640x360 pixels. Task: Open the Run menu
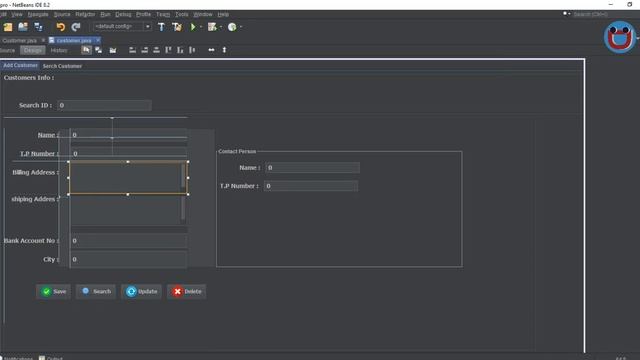coord(105,14)
